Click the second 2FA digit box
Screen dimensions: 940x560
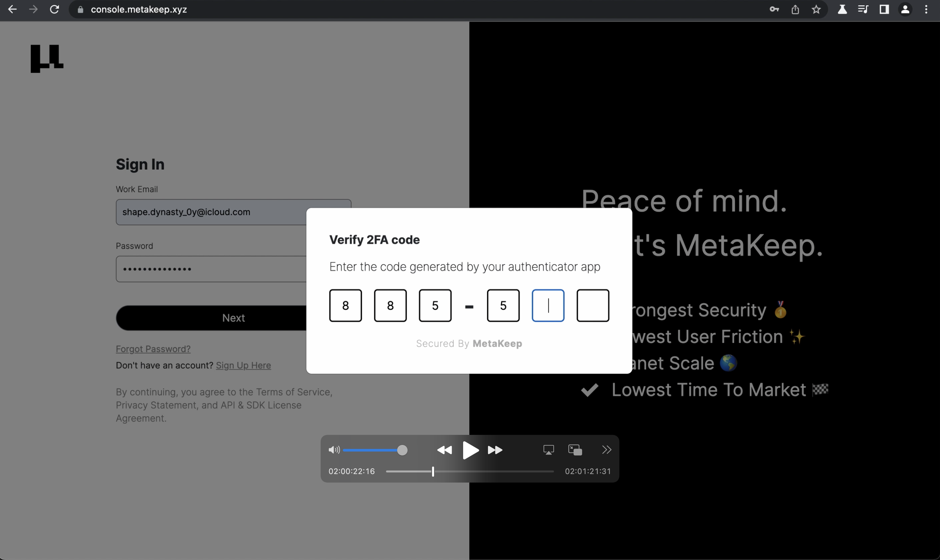pos(390,306)
